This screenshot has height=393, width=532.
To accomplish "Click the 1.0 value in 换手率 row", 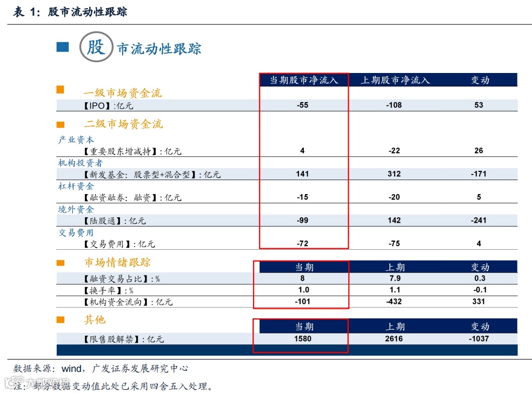I will (304, 290).
